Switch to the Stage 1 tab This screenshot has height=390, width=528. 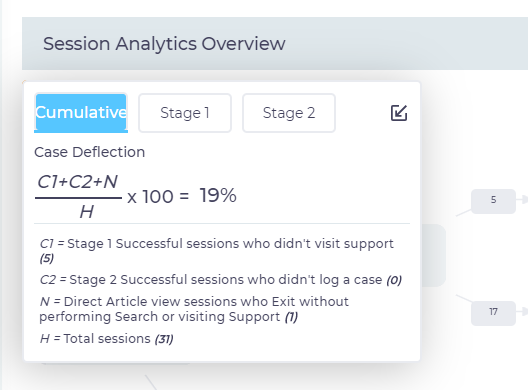pyautogui.click(x=185, y=113)
